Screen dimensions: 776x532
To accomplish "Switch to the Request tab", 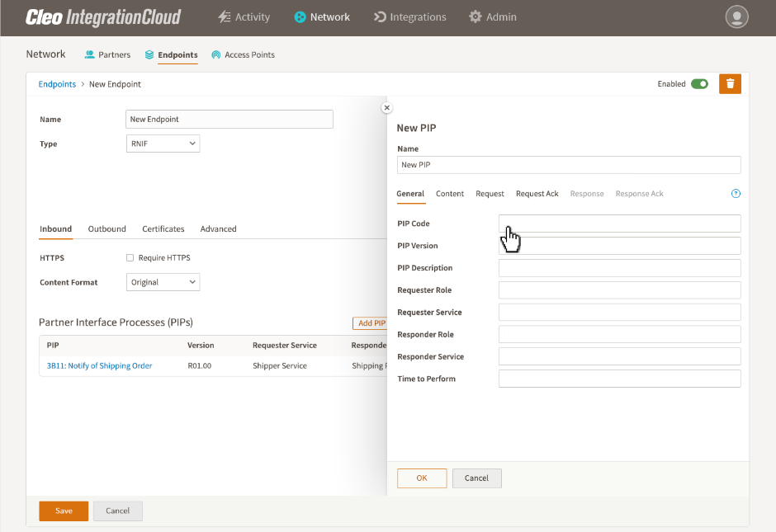I will tap(490, 193).
